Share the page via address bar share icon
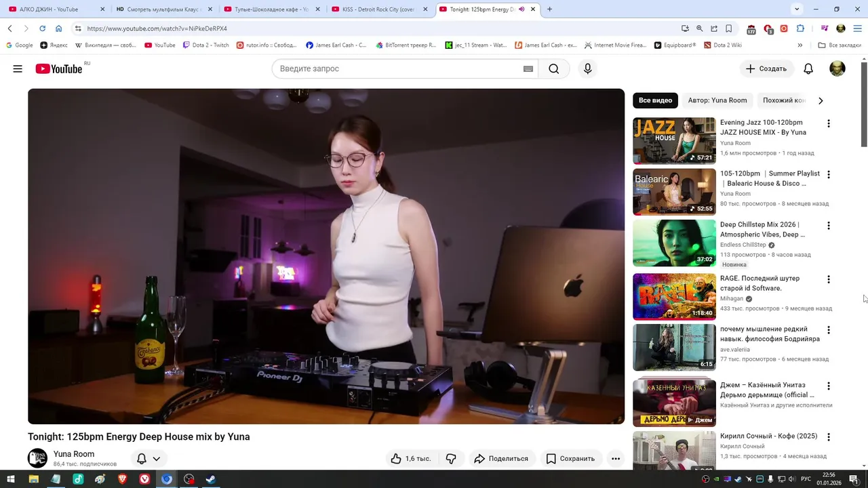The width and height of the screenshot is (868, 488). pyautogui.click(x=714, y=28)
